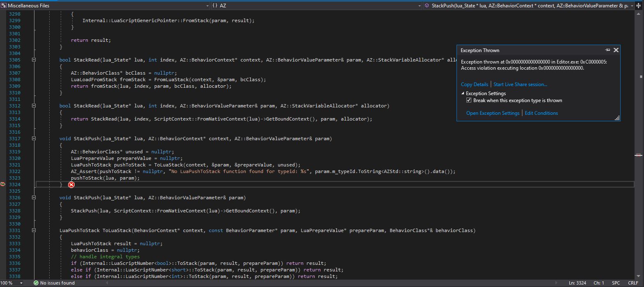Click the split editor window icon
The image size is (644, 287).
click(x=638, y=6)
